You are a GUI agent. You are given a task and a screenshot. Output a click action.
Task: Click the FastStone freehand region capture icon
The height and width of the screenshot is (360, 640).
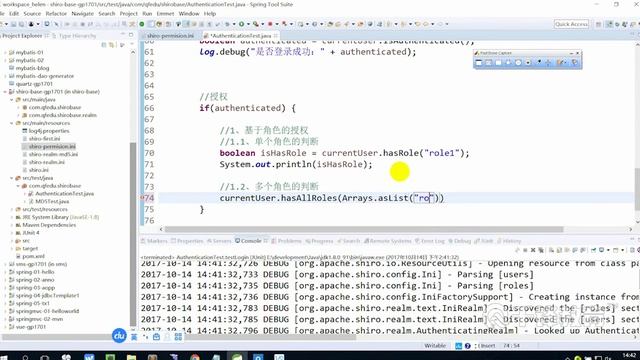pyautogui.click(x=508, y=62)
